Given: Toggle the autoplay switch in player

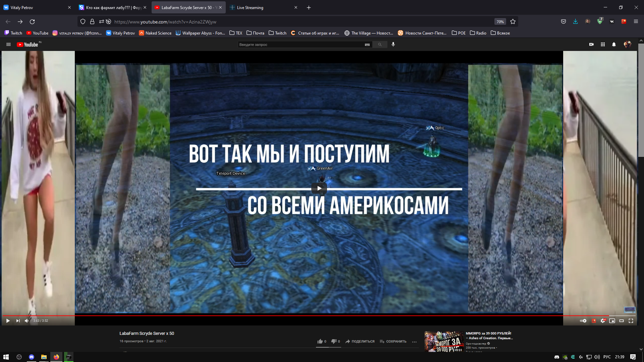Looking at the screenshot, I should [x=583, y=321].
